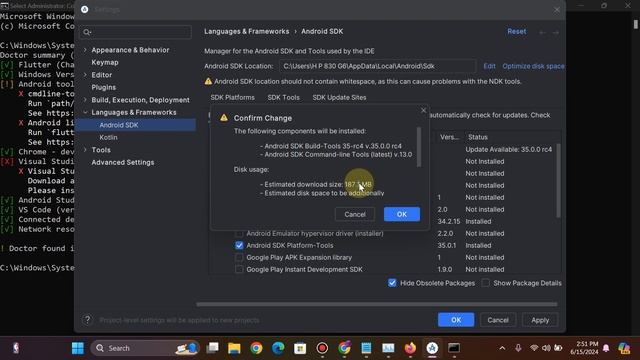Launch Microsoft Edge from the taskbar
640x360 pixels.
(x=278, y=348)
